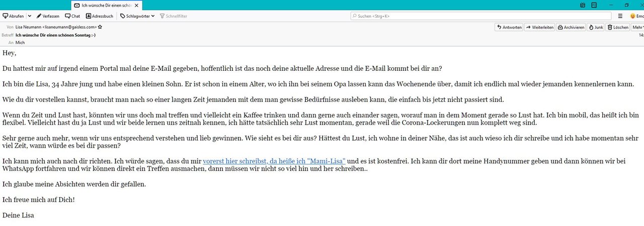Viewport: 644px width, 226px height.
Task: Click the Suchen search field
Action: (x=480, y=16)
